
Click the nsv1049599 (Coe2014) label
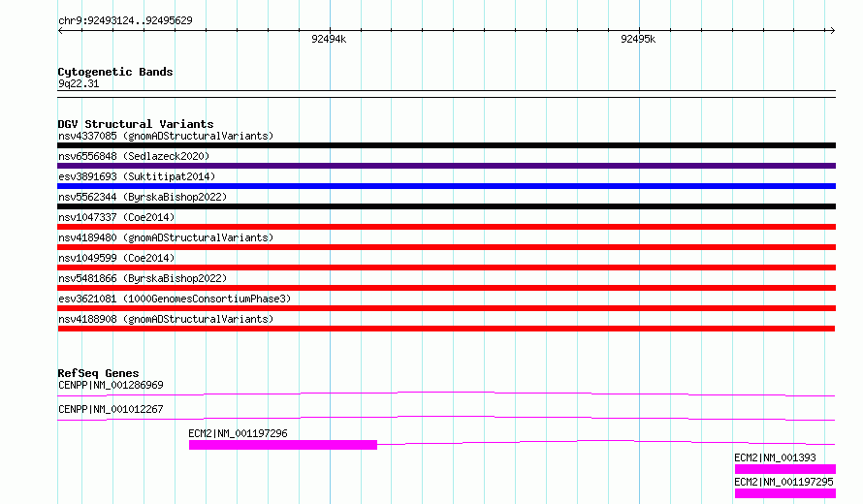(x=116, y=258)
